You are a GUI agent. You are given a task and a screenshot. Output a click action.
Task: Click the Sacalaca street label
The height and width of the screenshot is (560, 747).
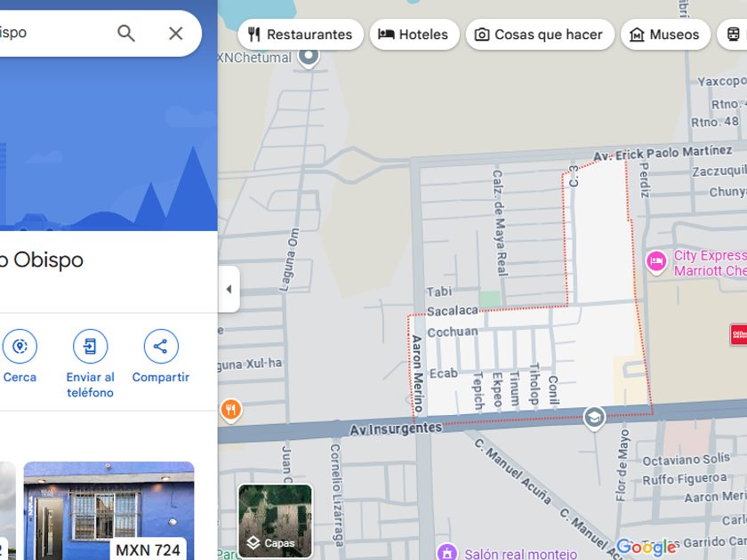[x=452, y=311]
